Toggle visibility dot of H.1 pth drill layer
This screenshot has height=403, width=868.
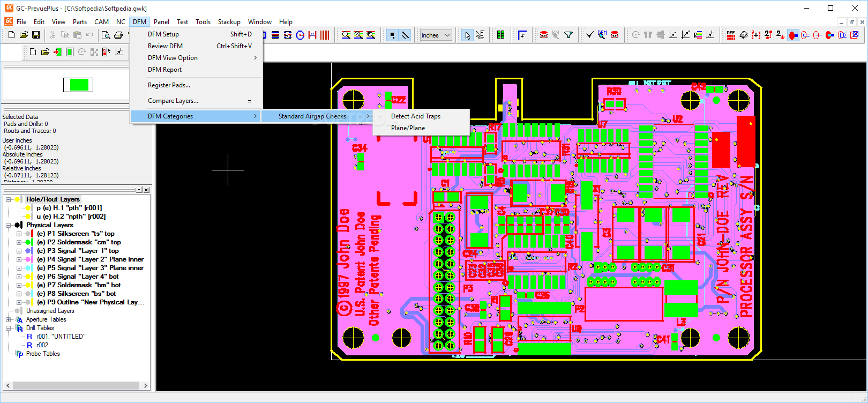tap(28, 208)
